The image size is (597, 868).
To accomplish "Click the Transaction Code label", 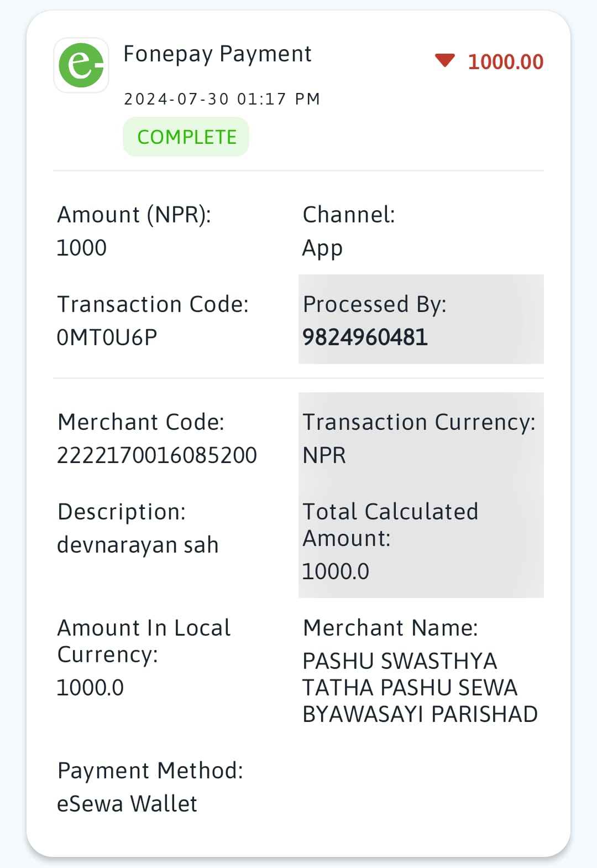I will coord(153,304).
